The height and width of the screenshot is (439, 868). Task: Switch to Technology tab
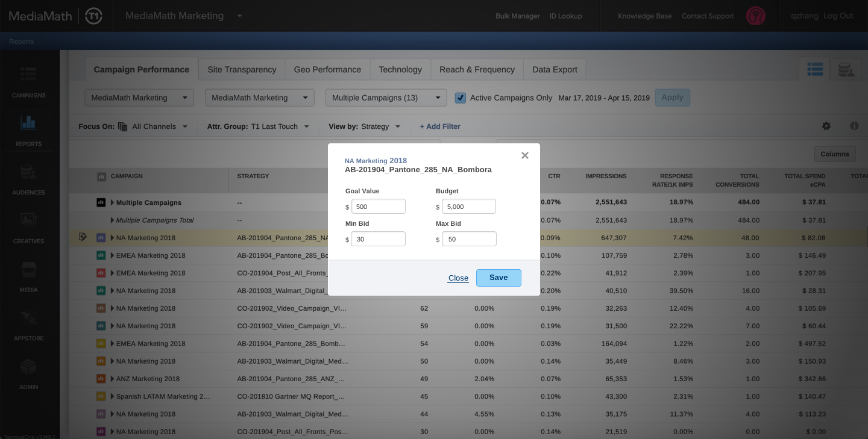point(400,69)
